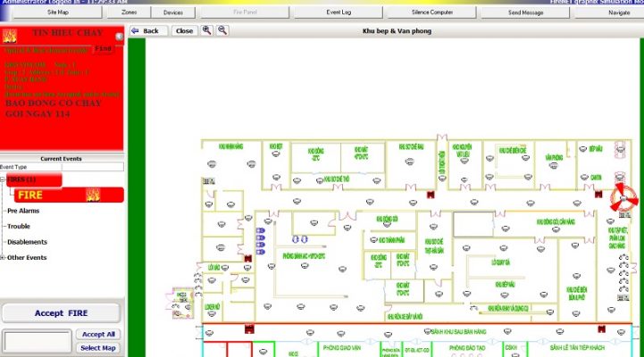Click the zoom out magnifier icon
644x357 pixels.
222,30
